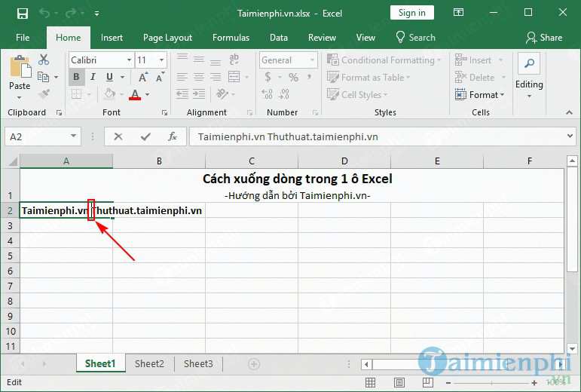Click Merge & Center icon
The height and width of the screenshot is (392, 581).
coord(234,77)
